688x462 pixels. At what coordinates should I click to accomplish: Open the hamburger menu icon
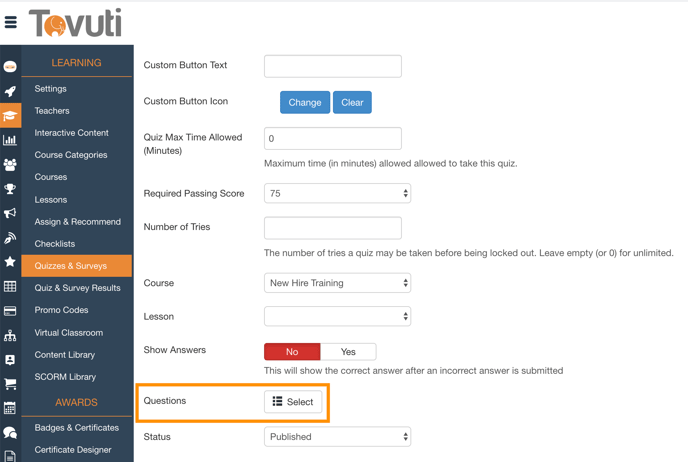click(11, 22)
